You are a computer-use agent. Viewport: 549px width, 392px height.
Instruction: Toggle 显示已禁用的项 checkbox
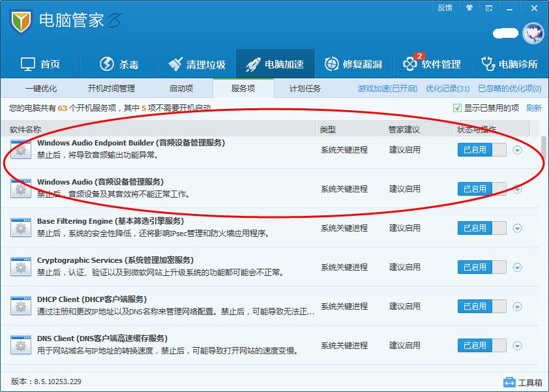[457, 108]
